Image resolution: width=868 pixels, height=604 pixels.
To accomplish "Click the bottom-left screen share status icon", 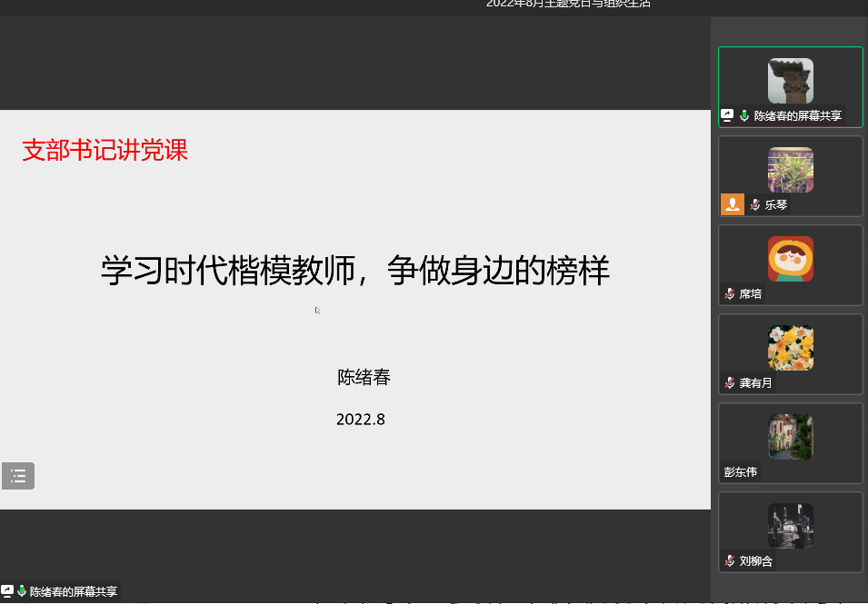I will click(7, 591).
